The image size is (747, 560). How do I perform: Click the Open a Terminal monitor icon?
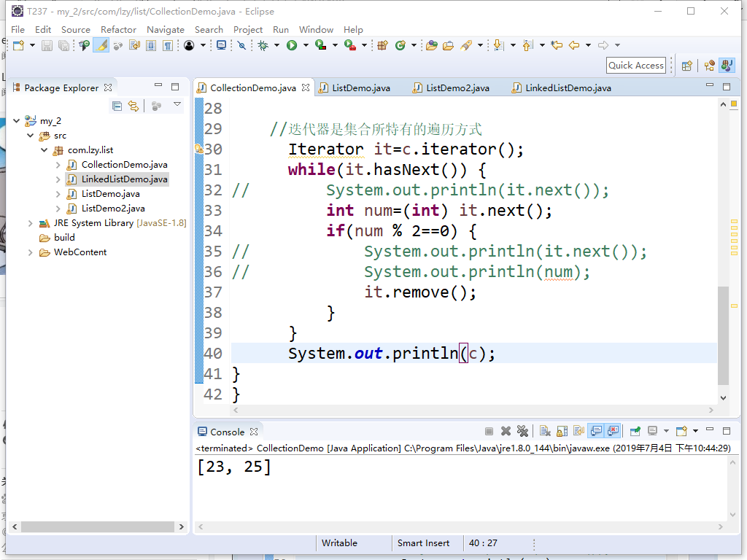point(221,45)
